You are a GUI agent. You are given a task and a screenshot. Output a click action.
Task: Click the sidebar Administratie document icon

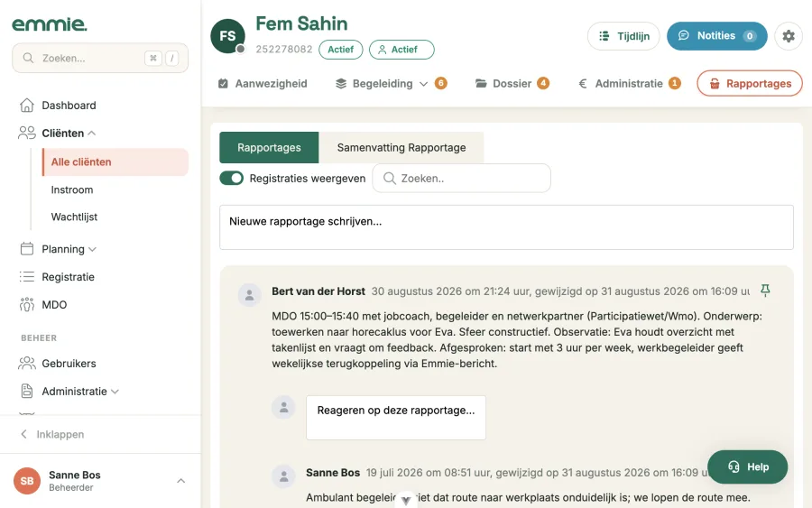point(27,391)
